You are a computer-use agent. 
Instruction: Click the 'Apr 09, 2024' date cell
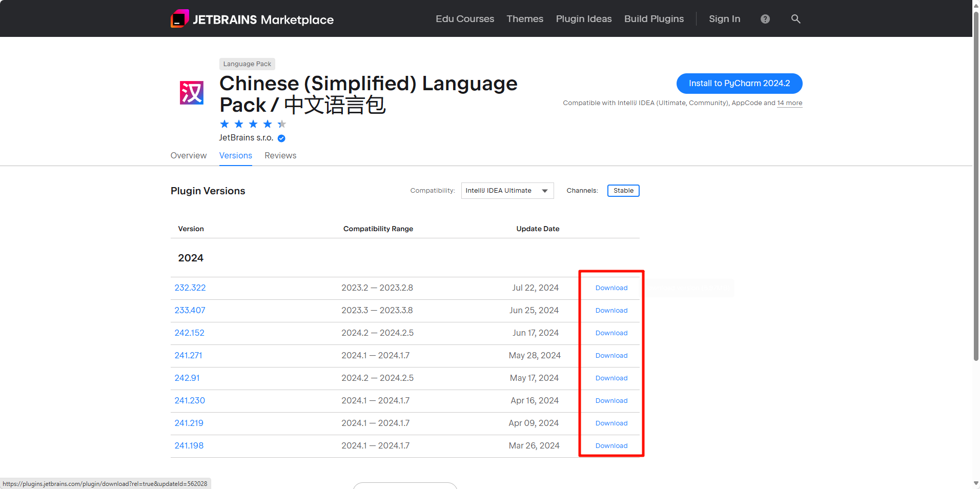[534, 423]
